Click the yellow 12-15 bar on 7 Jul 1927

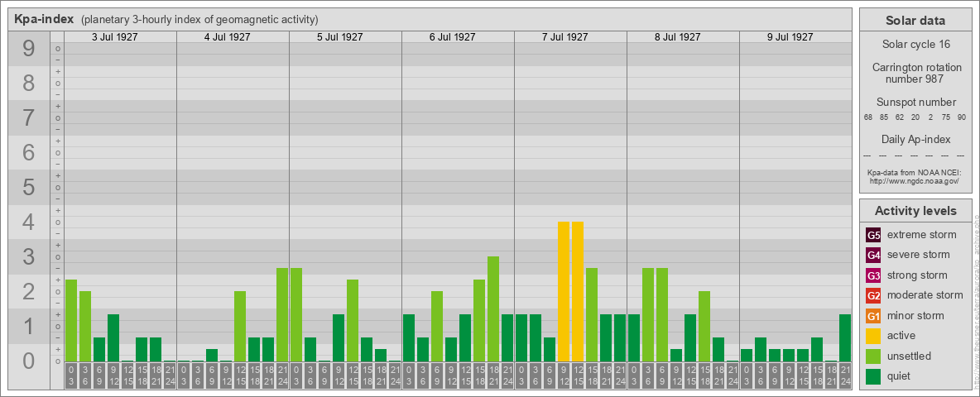pos(578,291)
